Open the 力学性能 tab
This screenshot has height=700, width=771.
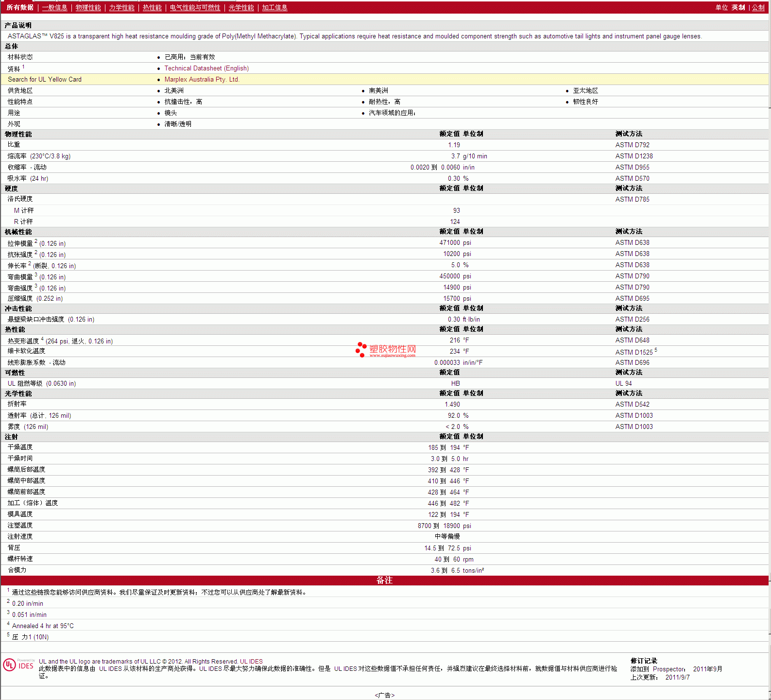click(121, 7)
